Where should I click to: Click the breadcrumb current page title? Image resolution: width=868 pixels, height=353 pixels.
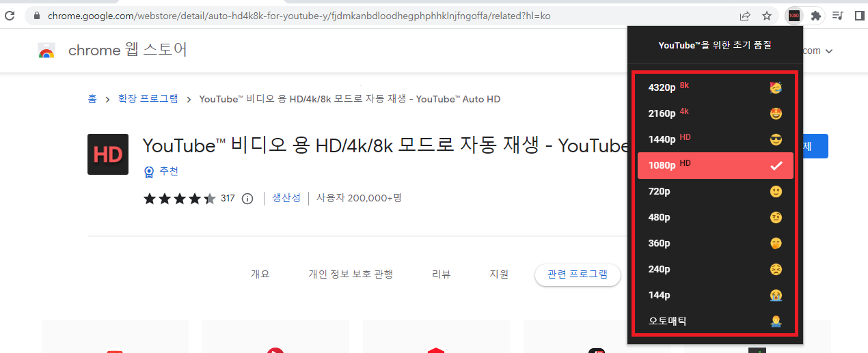click(x=350, y=99)
